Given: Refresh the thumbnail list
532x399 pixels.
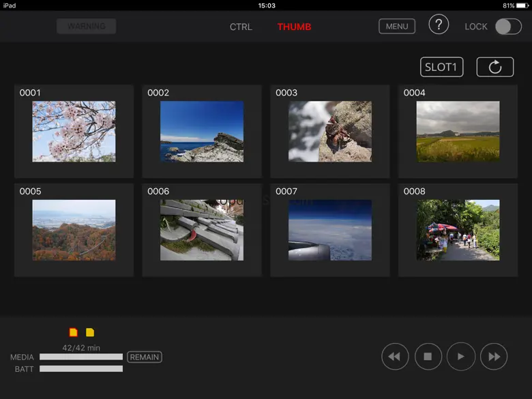Looking at the screenshot, I should [494, 67].
